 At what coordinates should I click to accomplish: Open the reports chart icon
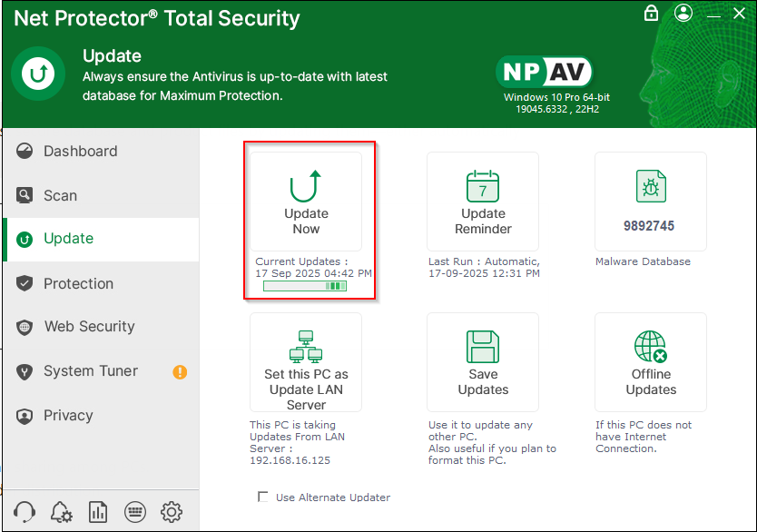98,511
